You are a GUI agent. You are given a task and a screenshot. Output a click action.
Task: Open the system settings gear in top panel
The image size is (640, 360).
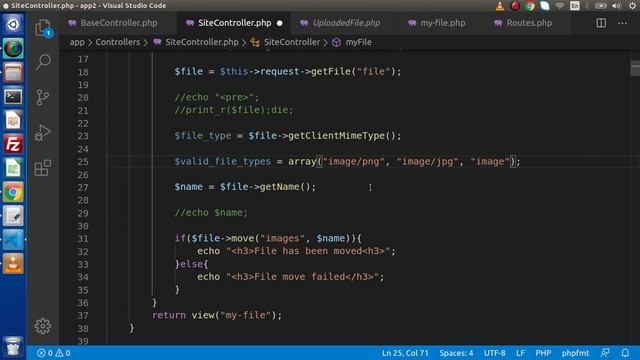coord(633,6)
